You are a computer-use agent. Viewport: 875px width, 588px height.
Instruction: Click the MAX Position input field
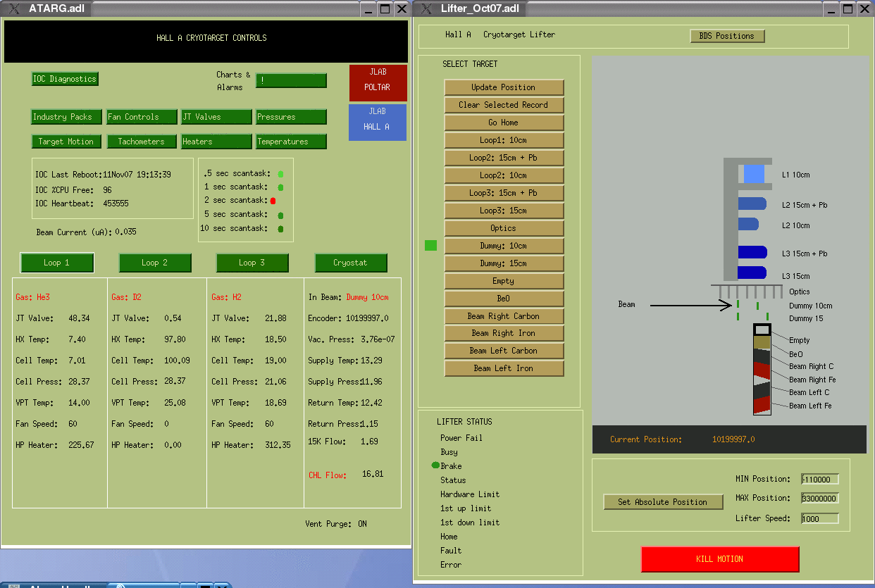click(x=820, y=499)
